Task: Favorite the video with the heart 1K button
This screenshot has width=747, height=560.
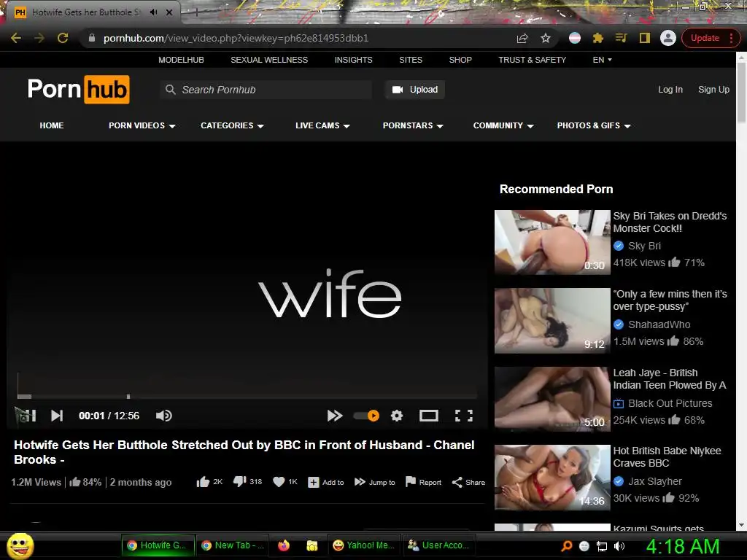Action: coord(285,482)
